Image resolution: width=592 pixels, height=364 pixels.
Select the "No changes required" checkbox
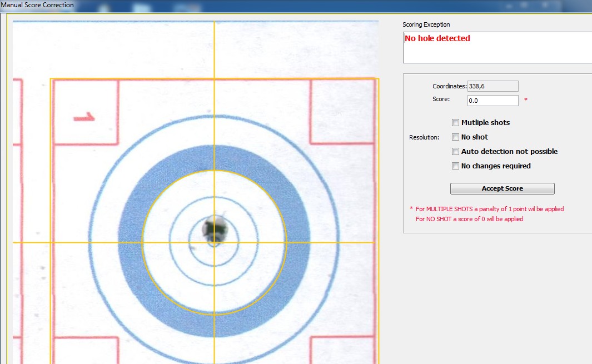click(x=456, y=166)
